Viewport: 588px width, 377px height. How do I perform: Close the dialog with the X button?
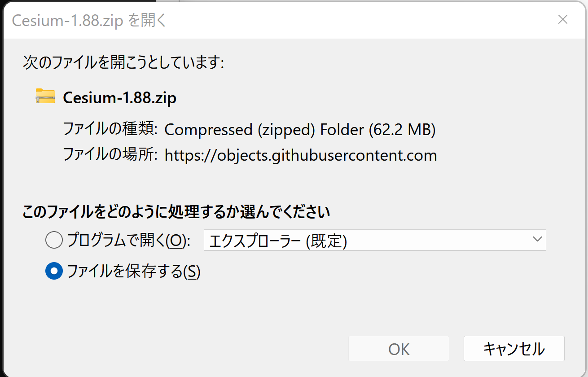pos(562,20)
